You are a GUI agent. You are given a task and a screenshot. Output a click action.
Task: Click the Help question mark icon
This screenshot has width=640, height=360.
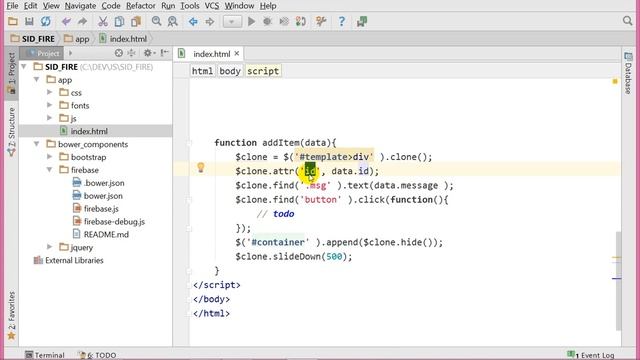coord(342,21)
